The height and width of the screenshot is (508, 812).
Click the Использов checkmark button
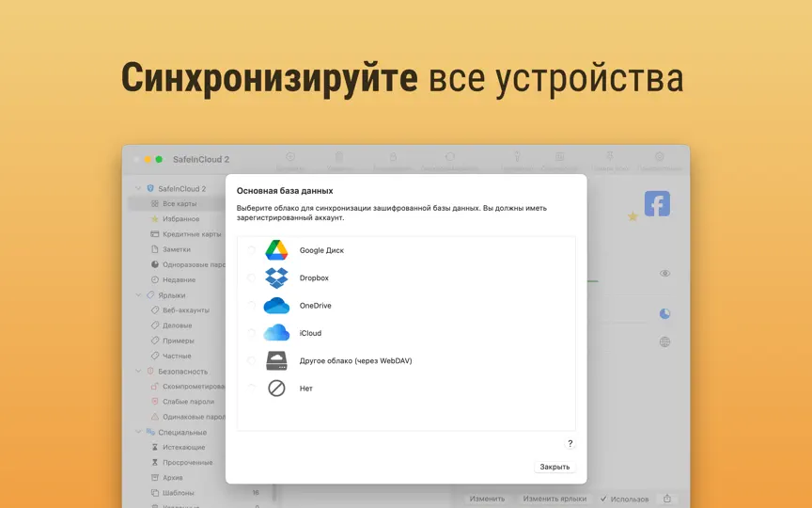pos(624,499)
